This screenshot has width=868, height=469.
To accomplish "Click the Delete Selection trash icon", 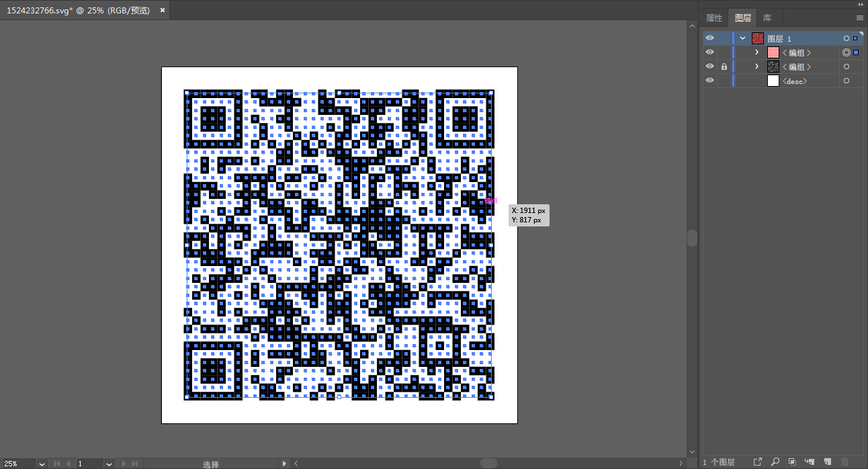I will click(x=845, y=462).
